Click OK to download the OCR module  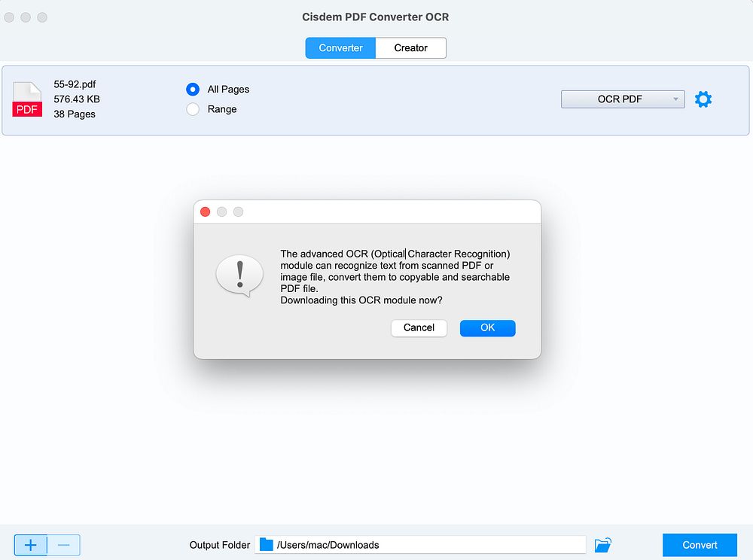pyautogui.click(x=487, y=327)
